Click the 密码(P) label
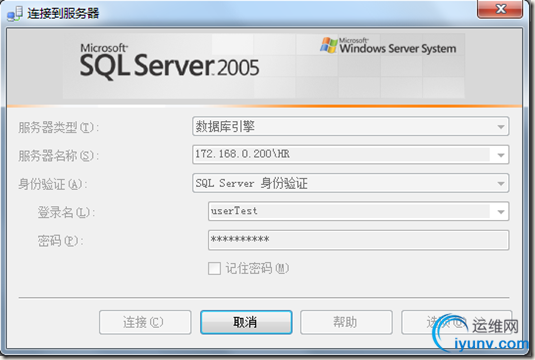 pyautogui.click(x=60, y=241)
